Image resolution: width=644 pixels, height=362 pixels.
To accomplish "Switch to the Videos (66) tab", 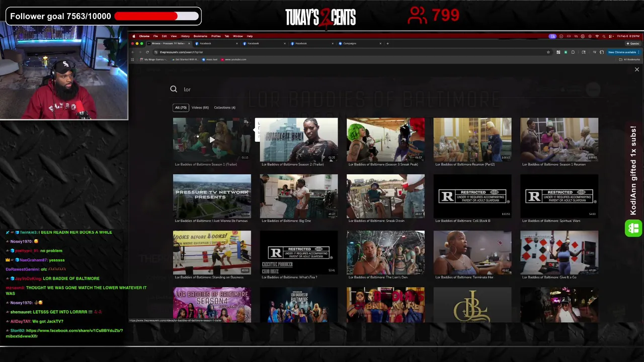I will 200,107.
